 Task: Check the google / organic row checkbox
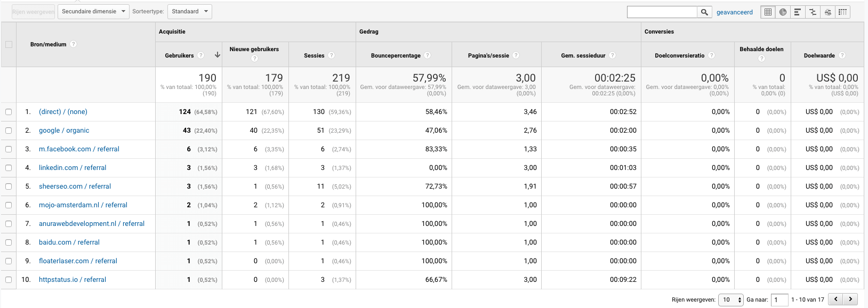point(9,131)
